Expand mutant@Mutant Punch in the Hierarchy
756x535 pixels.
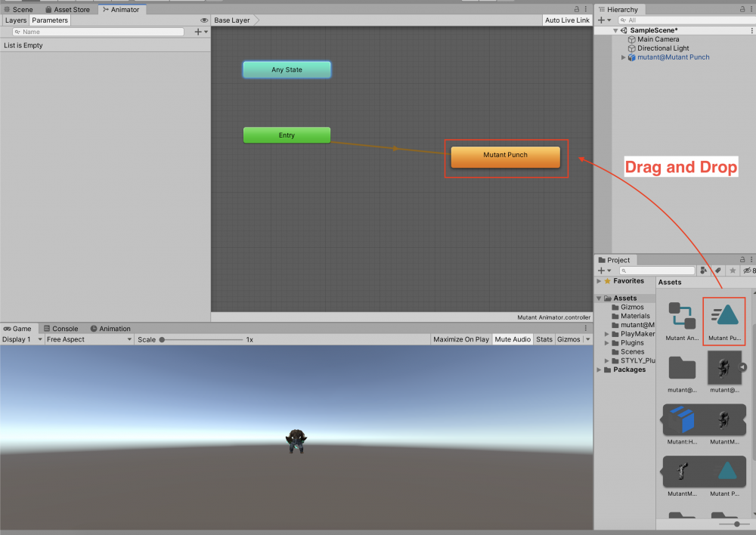click(x=624, y=57)
